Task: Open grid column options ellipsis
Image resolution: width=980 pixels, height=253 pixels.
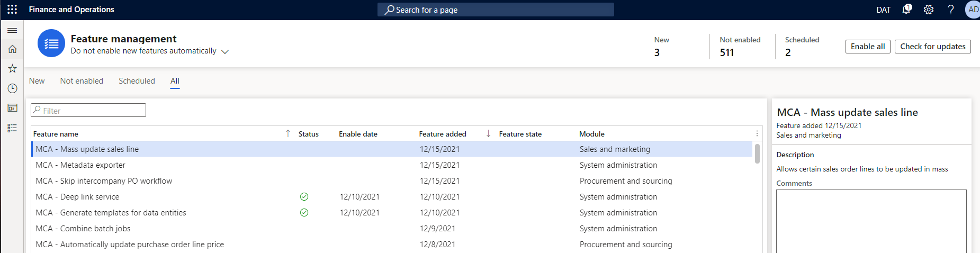Action: [x=757, y=134]
